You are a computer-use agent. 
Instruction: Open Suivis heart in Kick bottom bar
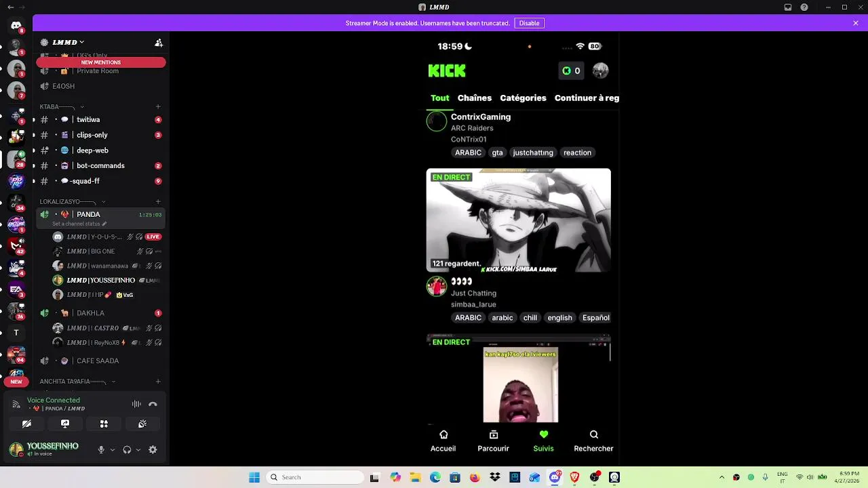[543, 441]
